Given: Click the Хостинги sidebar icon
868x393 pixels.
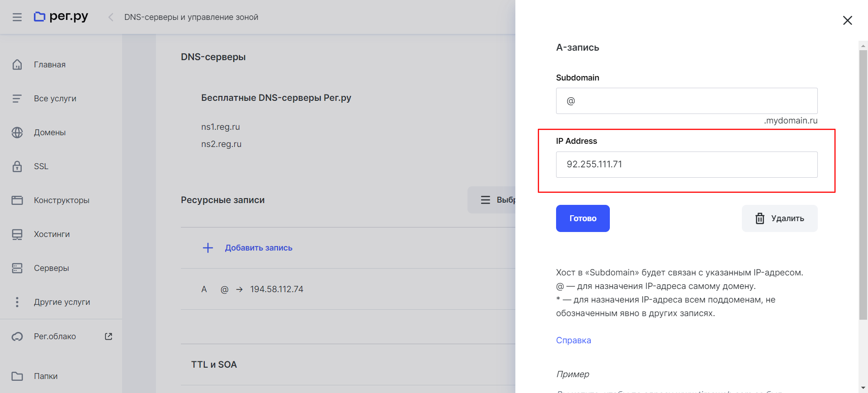Looking at the screenshot, I should (x=17, y=234).
